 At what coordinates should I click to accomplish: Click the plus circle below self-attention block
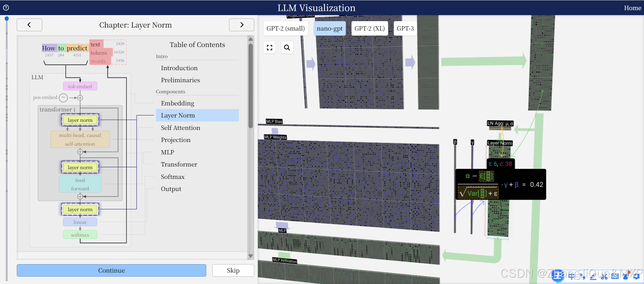tap(80, 152)
